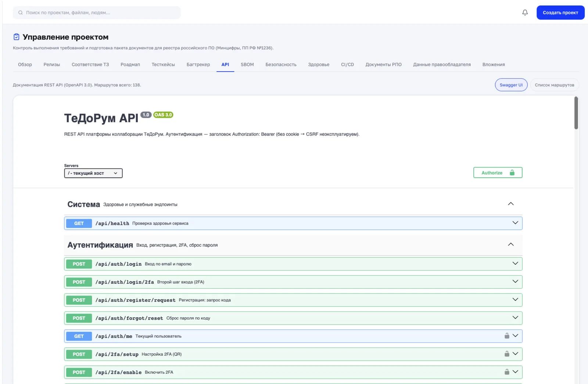
Task: Click the OAS 3.0 badge
Action: tap(163, 115)
